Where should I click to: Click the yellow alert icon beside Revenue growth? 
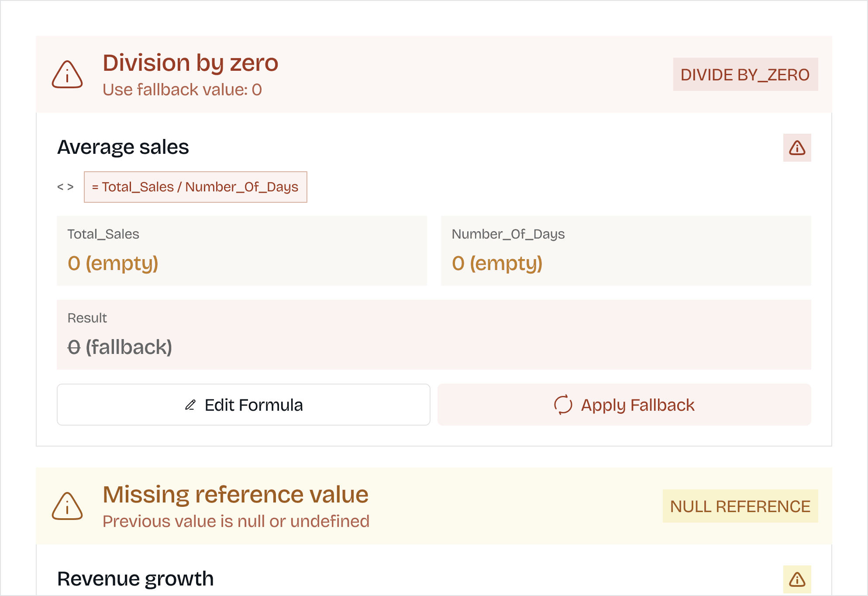coord(797,579)
